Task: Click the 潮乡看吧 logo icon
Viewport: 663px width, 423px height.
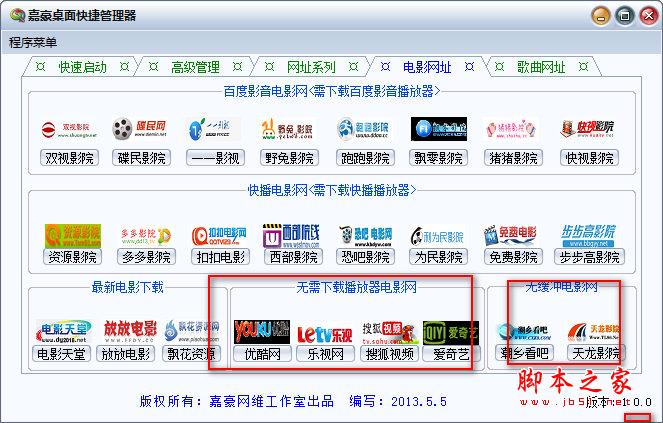Action: point(524,331)
